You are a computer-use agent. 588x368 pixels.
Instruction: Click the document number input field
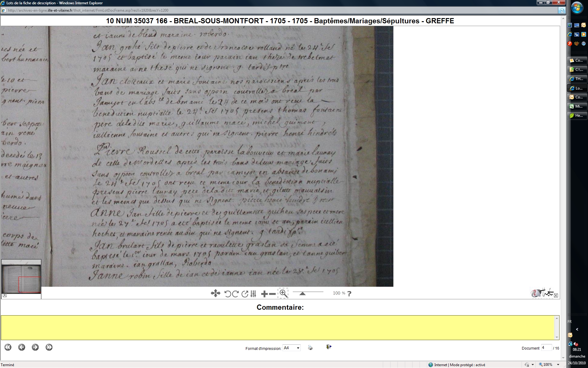(x=546, y=348)
